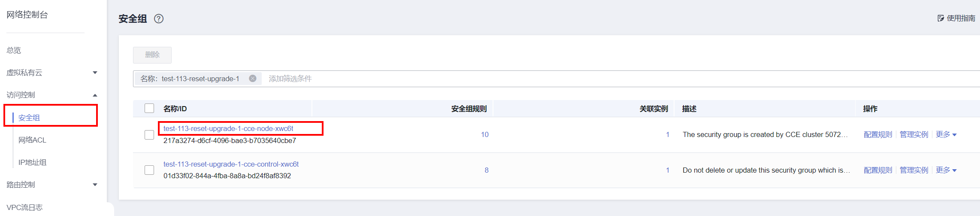Open 网络ACL in sidebar
The image size is (980, 216).
coord(32,140)
